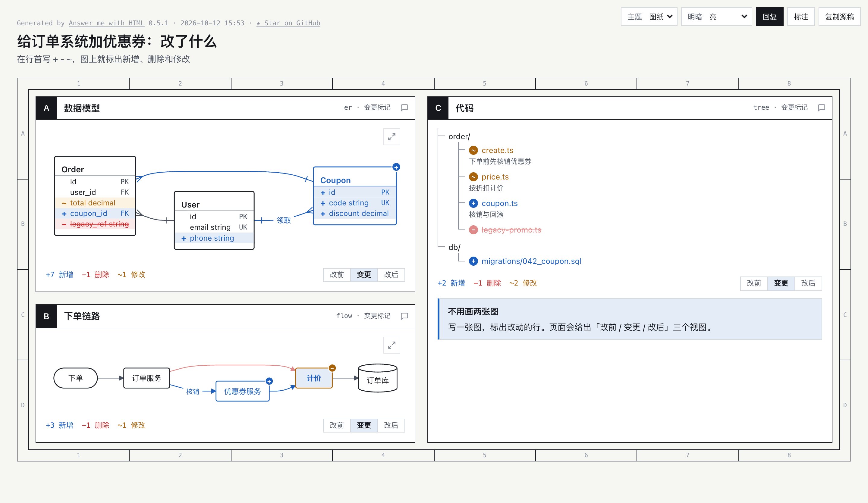Expand the 数据模型 ER diagram to fullscreen

tap(392, 137)
